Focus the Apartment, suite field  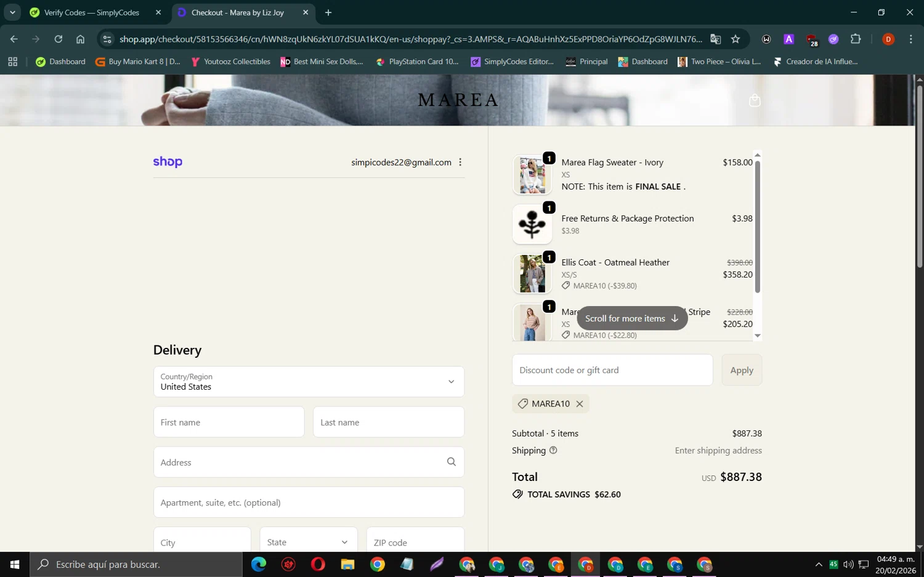tap(309, 502)
